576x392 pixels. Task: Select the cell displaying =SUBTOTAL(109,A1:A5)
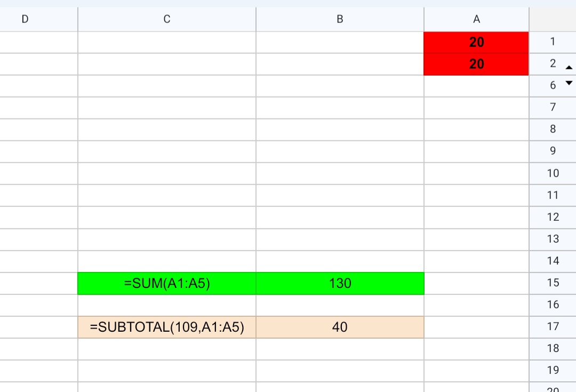coord(167,327)
